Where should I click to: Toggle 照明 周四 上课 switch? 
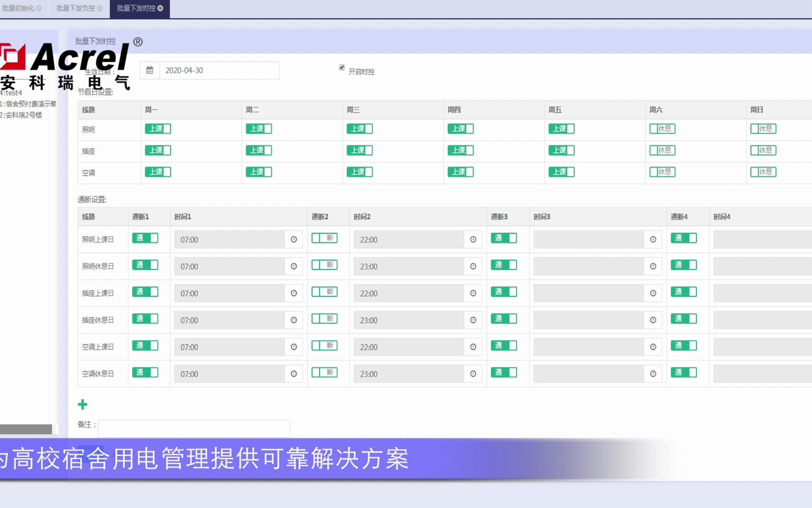point(461,128)
